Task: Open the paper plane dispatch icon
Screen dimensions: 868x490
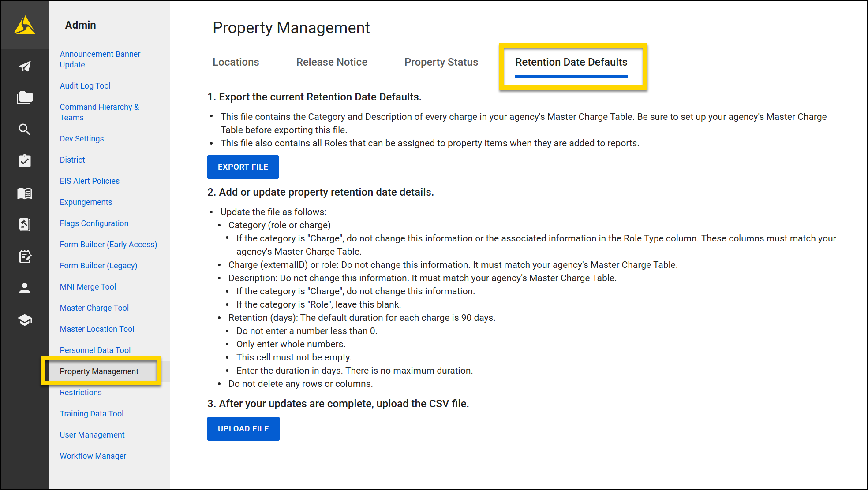Action: pos(24,66)
